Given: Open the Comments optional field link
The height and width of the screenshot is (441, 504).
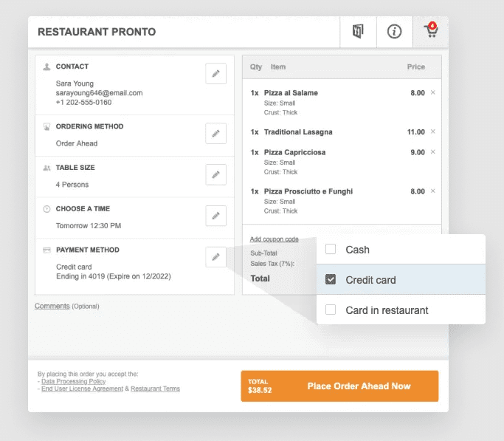Looking at the screenshot, I should (52, 306).
